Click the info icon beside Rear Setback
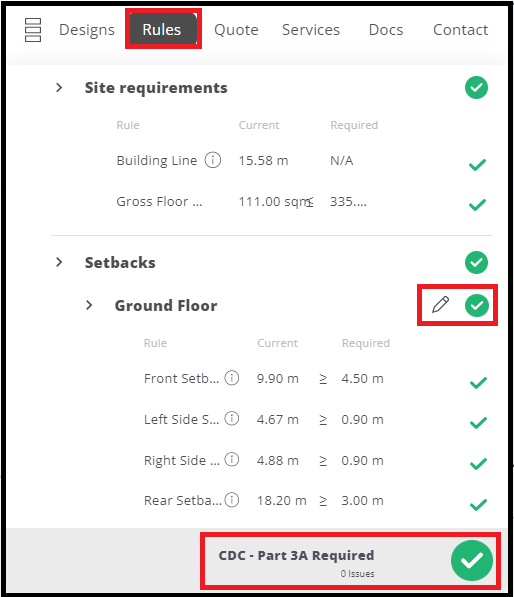This screenshot has width=514, height=597. click(231, 500)
